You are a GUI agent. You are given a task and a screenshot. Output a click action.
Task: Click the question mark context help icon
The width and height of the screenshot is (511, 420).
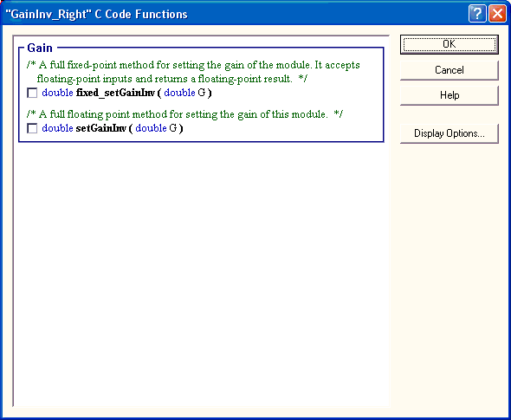click(477, 14)
